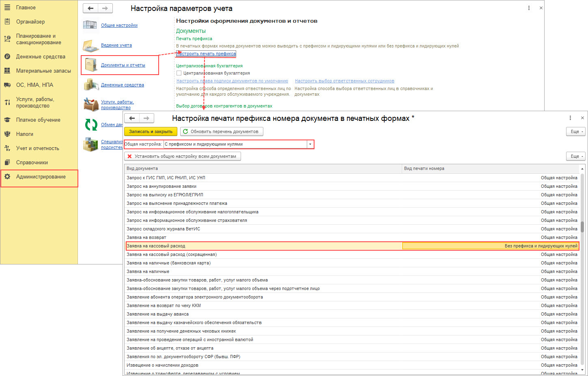Screen dimensions: 588x376
Task: Open Учет и отчетность sidebar icon
Action: click(x=7, y=148)
